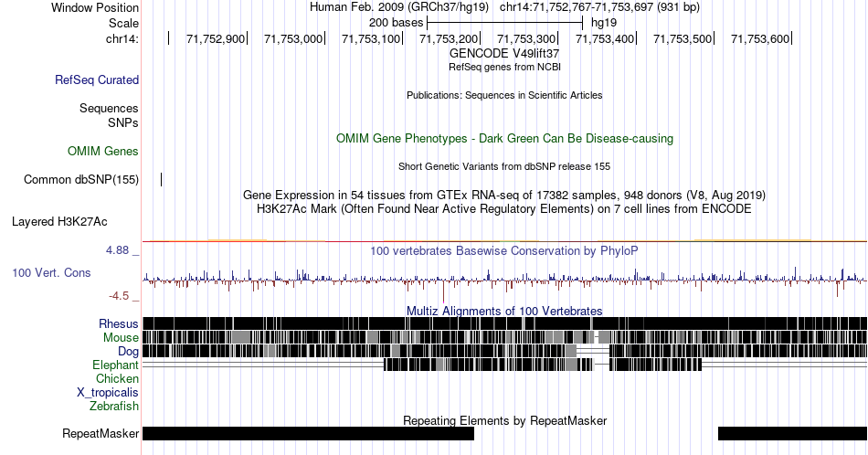
Task: Click the GENCODE V49lift37 track title
Action: click(504, 53)
